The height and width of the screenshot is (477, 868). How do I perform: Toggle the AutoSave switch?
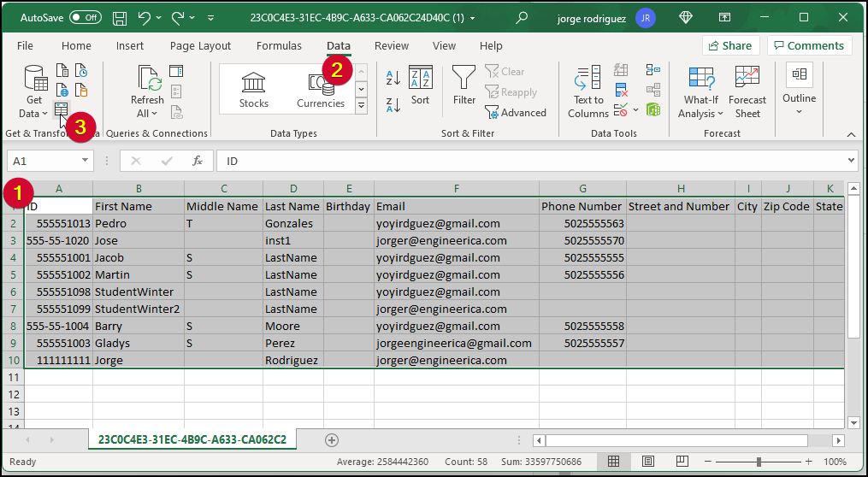pos(86,18)
